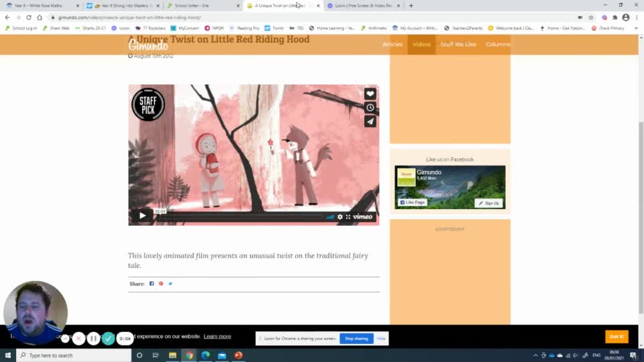Dismiss cookie banner with Got it

pyautogui.click(x=616, y=336)
